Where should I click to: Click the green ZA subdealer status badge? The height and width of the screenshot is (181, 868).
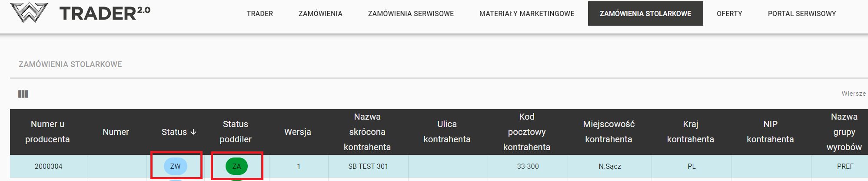236,166
